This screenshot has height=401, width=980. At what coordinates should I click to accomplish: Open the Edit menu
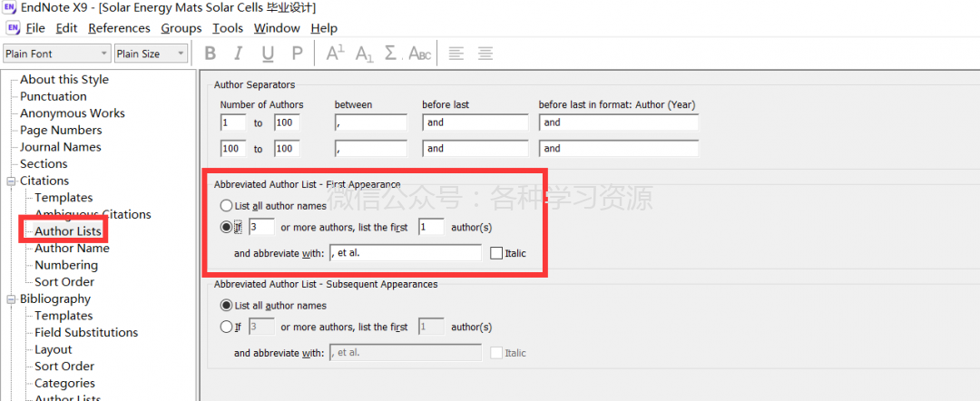point(66,28)
